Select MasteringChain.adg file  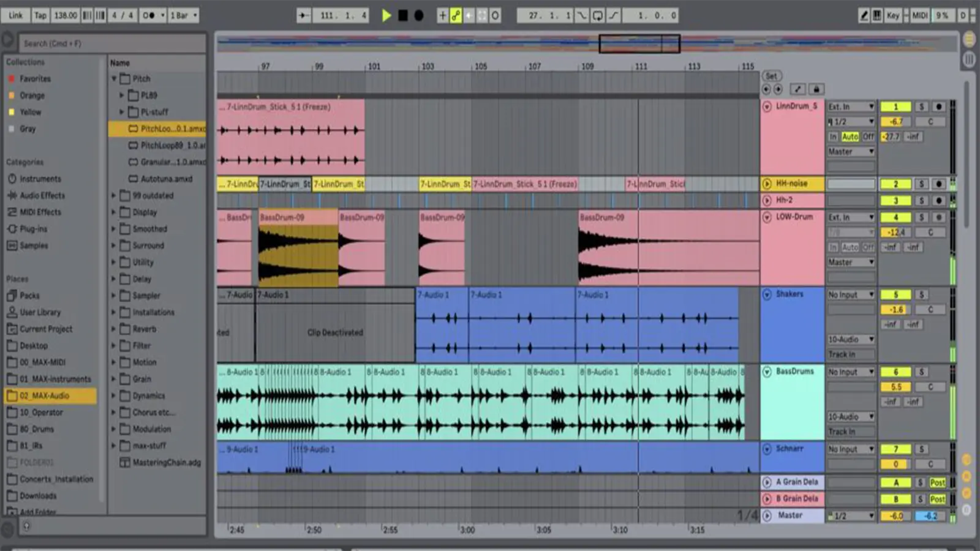[167, 463]
